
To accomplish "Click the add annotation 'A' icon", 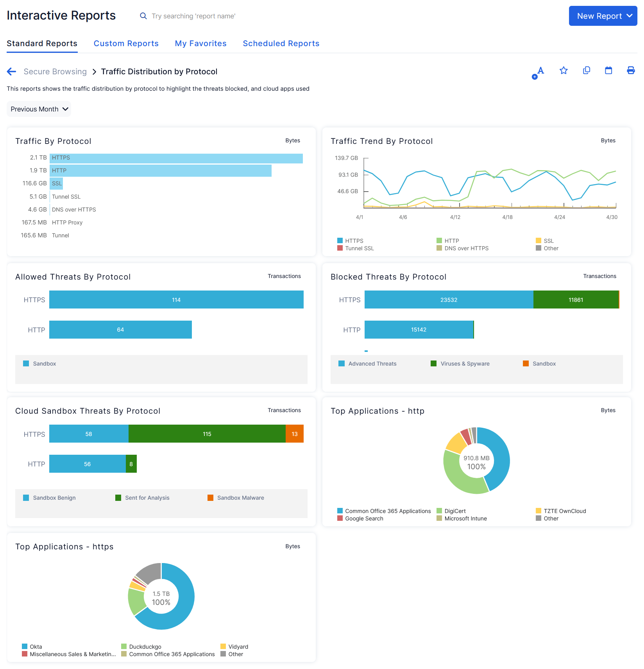I will [538, 72].
